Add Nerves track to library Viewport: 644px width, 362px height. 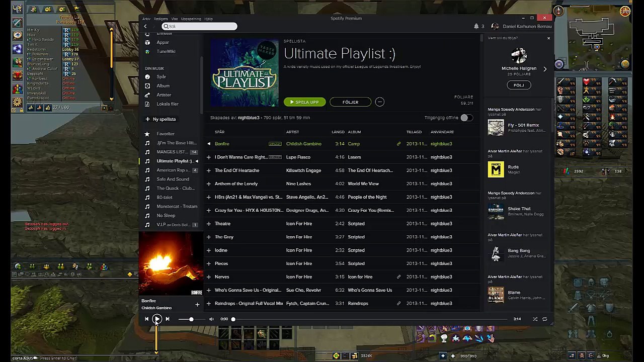[x=209, y=277]
